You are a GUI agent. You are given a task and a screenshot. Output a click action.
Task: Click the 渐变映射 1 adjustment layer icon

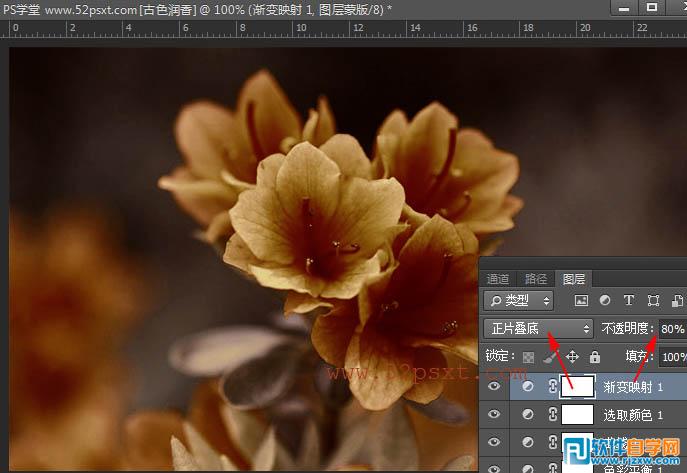(527, 386)
